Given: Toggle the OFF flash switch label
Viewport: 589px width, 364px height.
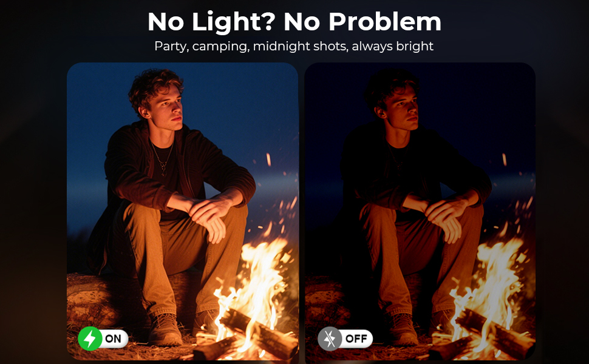Looking at the screenshot, I should point(356,339).
